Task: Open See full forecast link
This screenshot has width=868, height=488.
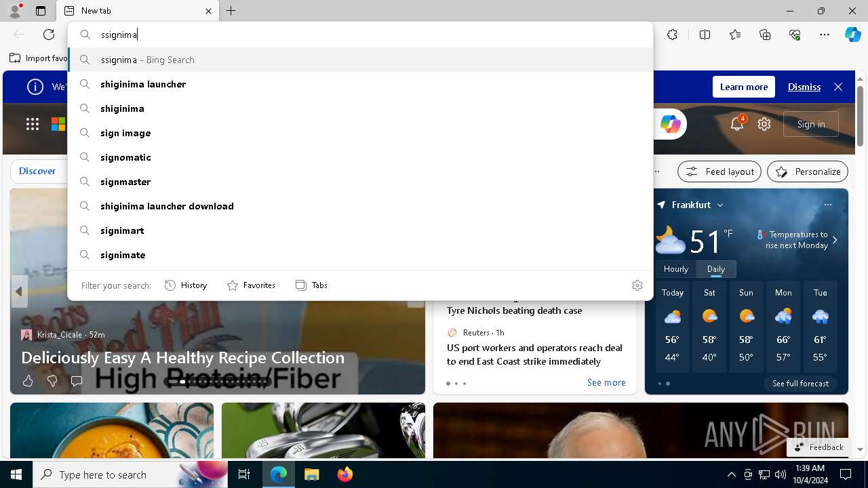Action: [x=800, y=384]
